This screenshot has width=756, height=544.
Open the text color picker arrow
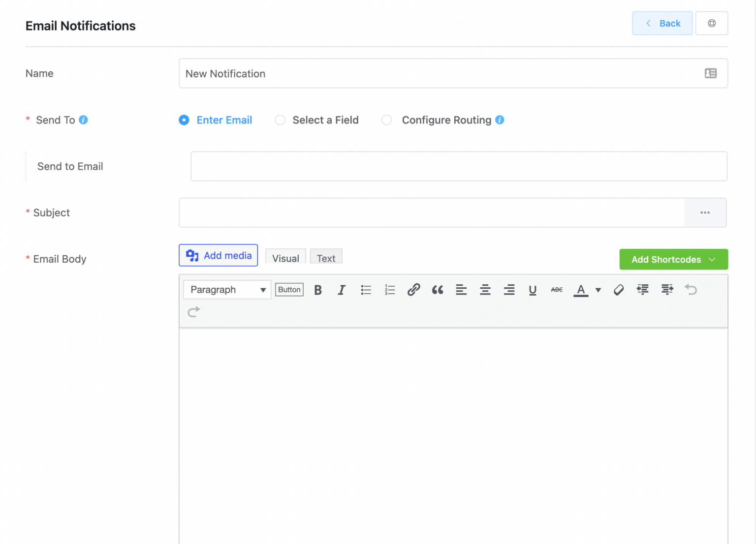[x=598, y=290]
